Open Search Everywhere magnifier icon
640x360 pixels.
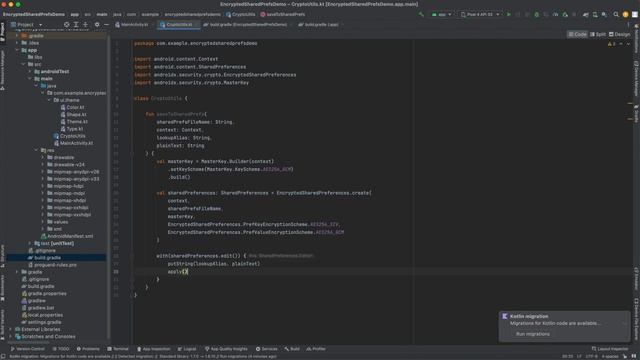pyautogui.click(x=616, y=14)
